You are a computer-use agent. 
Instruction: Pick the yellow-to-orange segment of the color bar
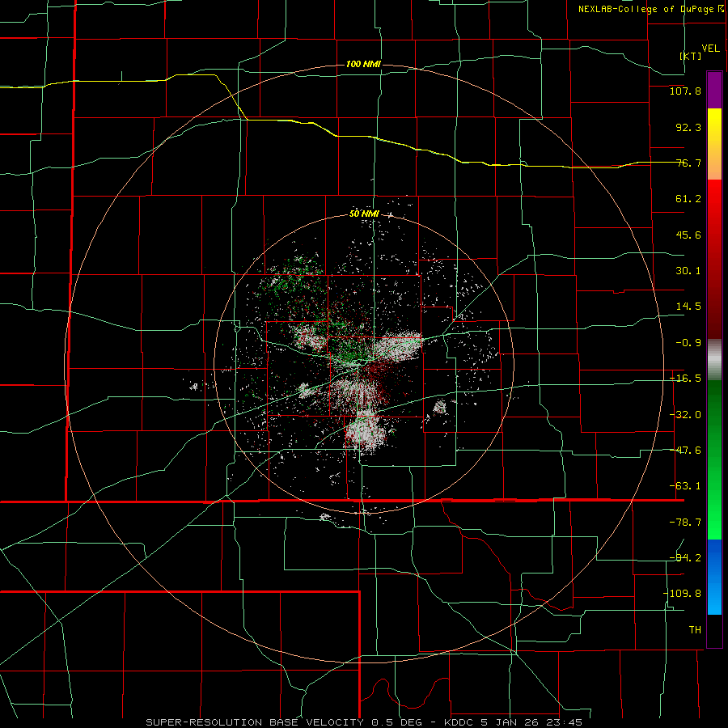coord(714,144)
